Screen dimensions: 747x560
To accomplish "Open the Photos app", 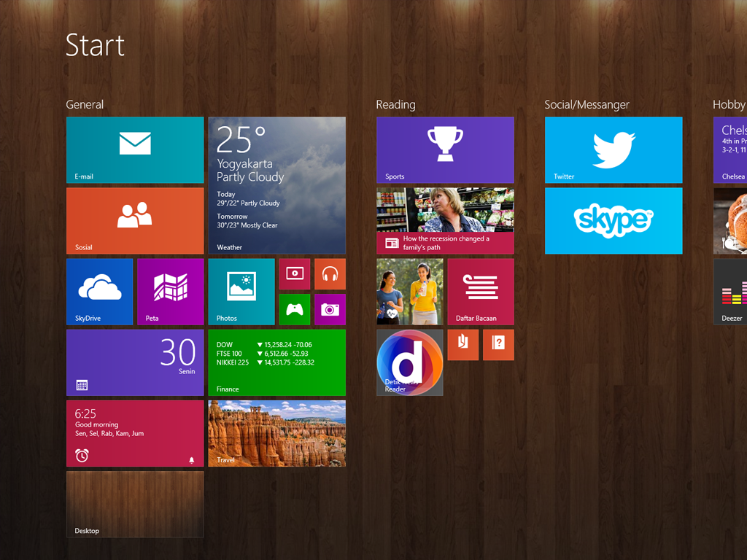I will (x=241, y=292).
